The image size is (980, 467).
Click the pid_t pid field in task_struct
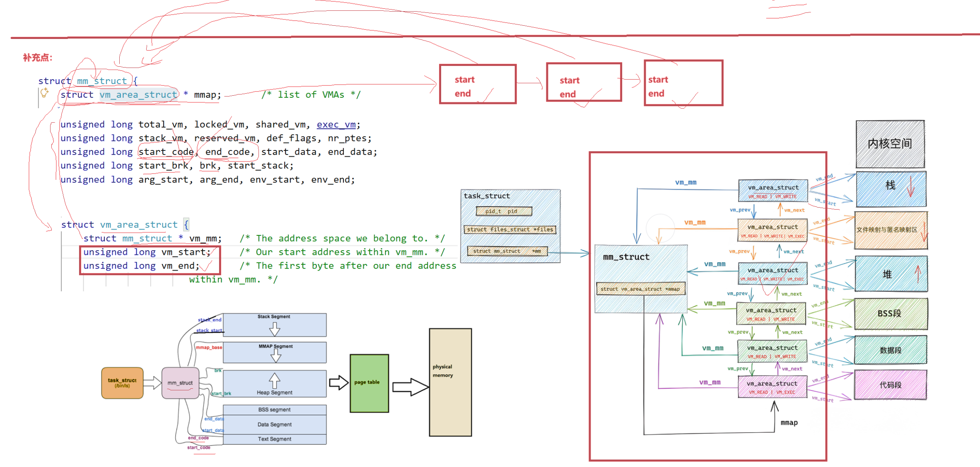503,211
